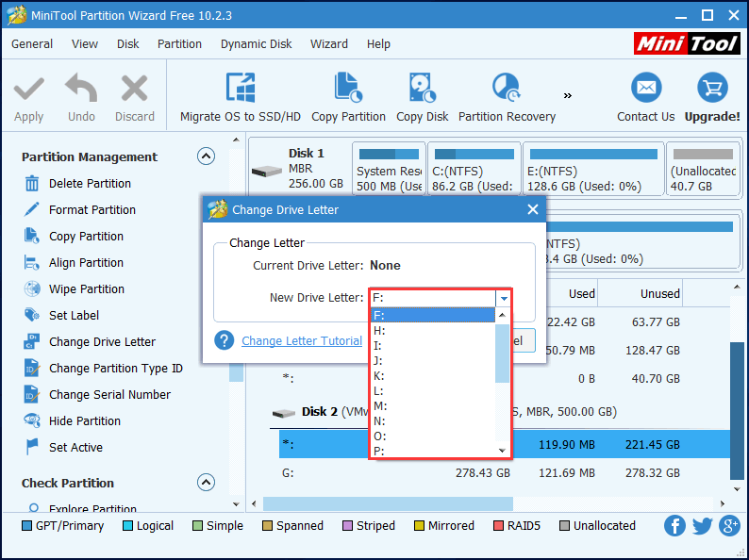Click the Apply checkmark icon

[28, 90]
